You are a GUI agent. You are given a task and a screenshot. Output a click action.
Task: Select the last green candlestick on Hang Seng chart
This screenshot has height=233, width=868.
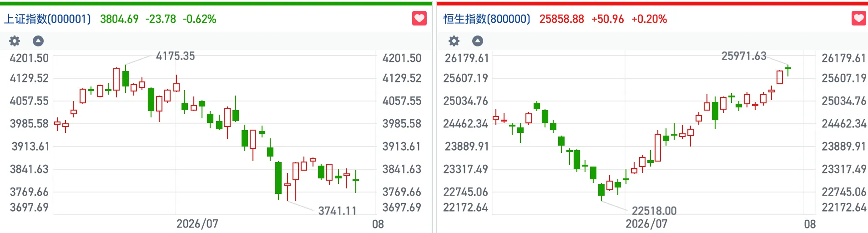[788, 70]
